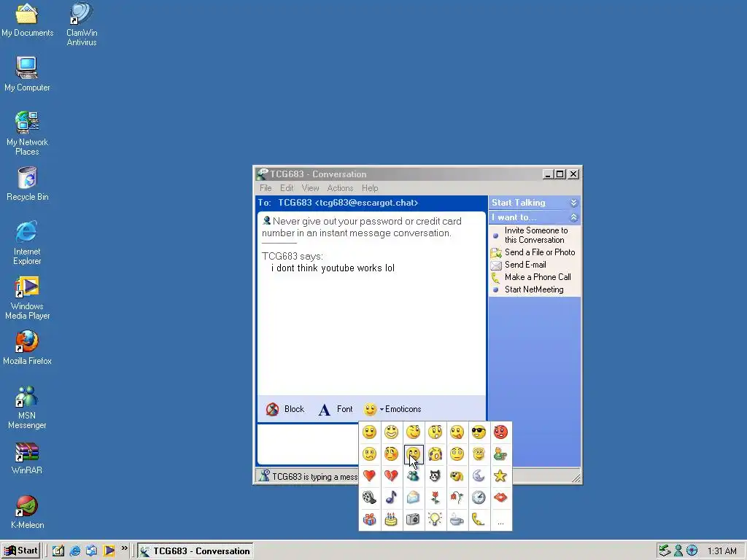The width and height of the screenshot is (747, 560).
Task: Insert the red angry face emoticon
Action: point(500,432)
